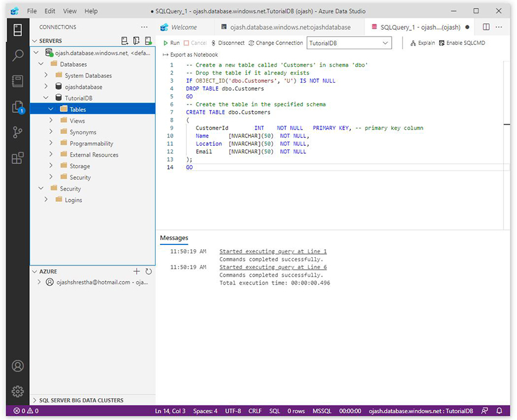This screenshot has height=420, width=517.
Task: Open the TutorialDB database dropdown
Action: pos(349,43)
